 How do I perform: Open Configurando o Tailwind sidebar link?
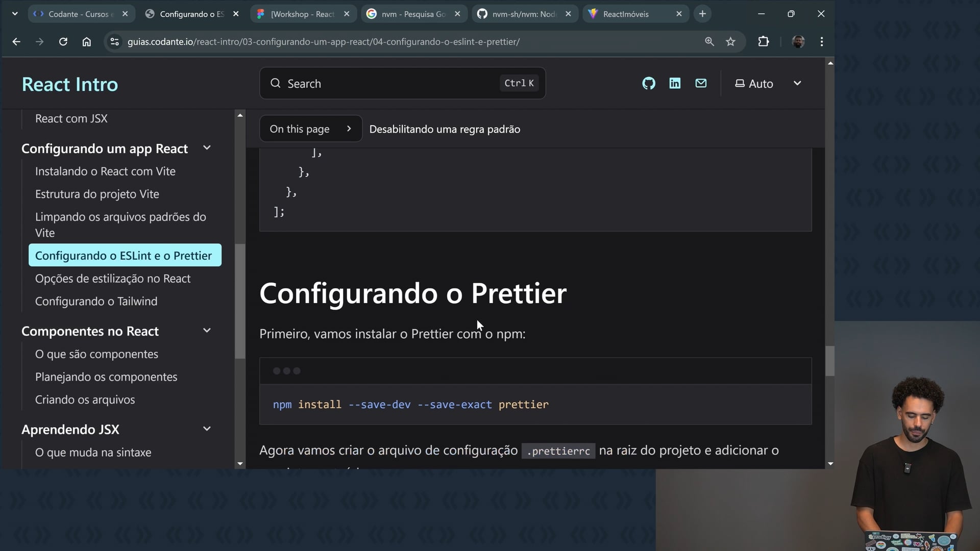[x=96, y=302]
